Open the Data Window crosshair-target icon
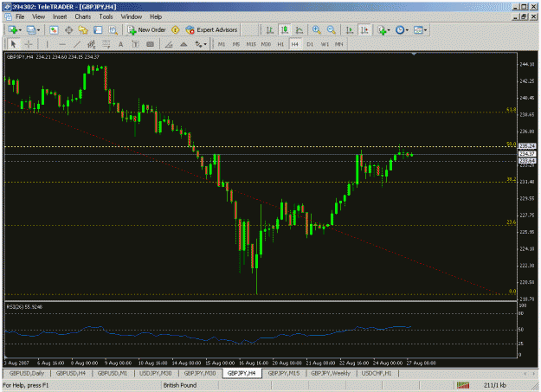This screenshot has width=541, height=392. click(68, 30)
